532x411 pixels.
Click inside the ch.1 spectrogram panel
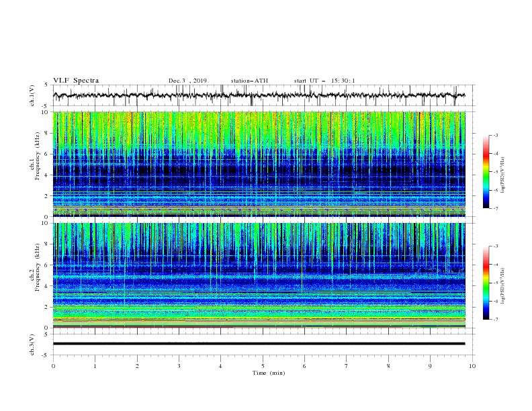click(259, 164)
